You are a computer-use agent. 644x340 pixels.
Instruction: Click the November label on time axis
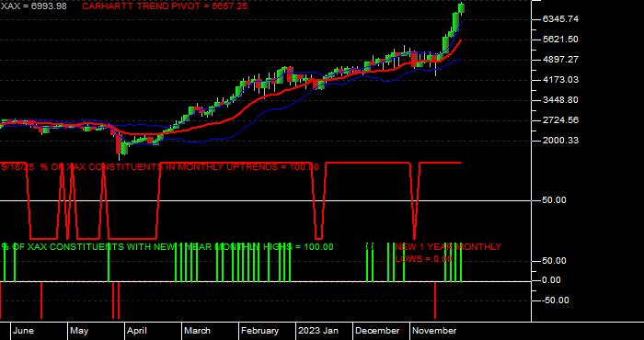434,331
